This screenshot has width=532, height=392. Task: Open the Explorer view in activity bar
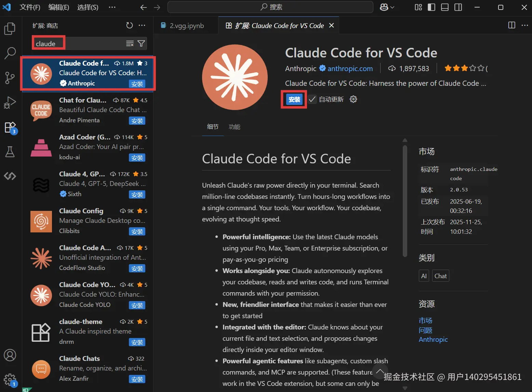pos(10,29)
